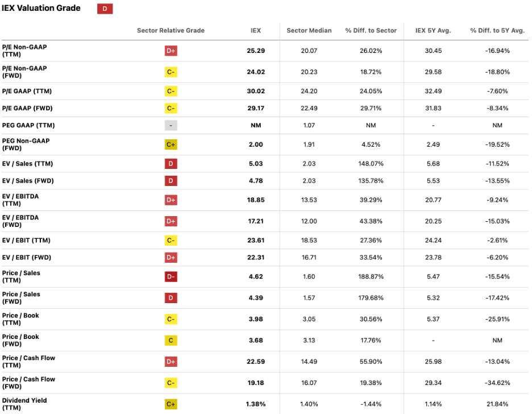The width and height of the screenshot is (532, 414).
Task: Click the Sector Median column header
Action: [309, 30]
